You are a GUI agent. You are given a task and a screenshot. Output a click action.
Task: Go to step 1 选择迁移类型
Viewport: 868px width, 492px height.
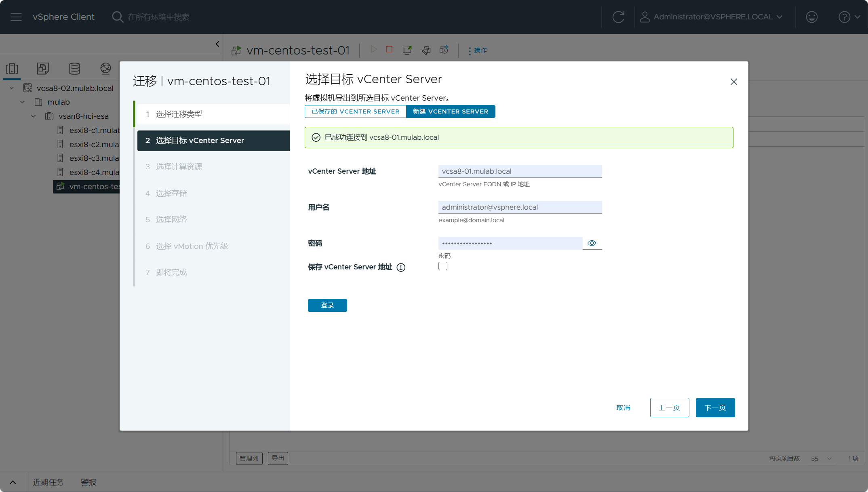click(213, 114)
